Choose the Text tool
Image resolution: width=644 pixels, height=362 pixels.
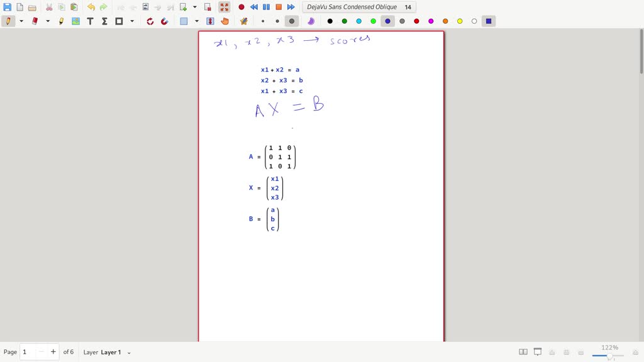pos(90,21)
